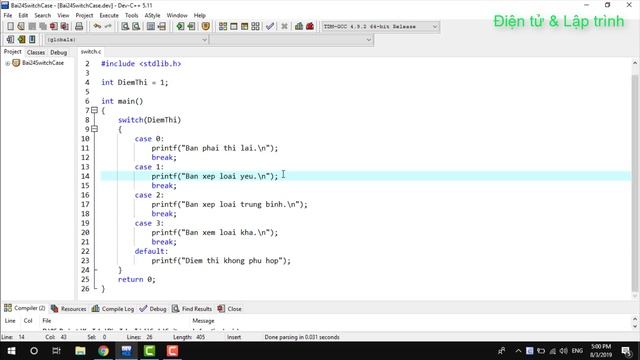Open the File menu

click(8, 16)
